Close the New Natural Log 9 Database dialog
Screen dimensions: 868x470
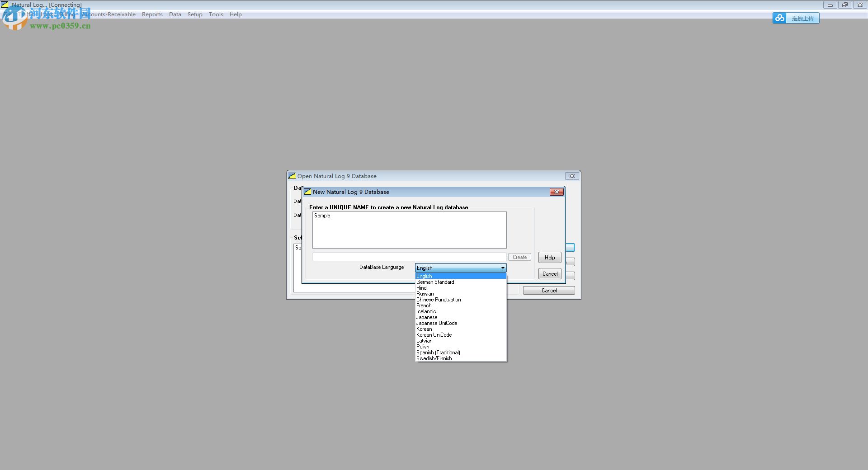point(557,192)
